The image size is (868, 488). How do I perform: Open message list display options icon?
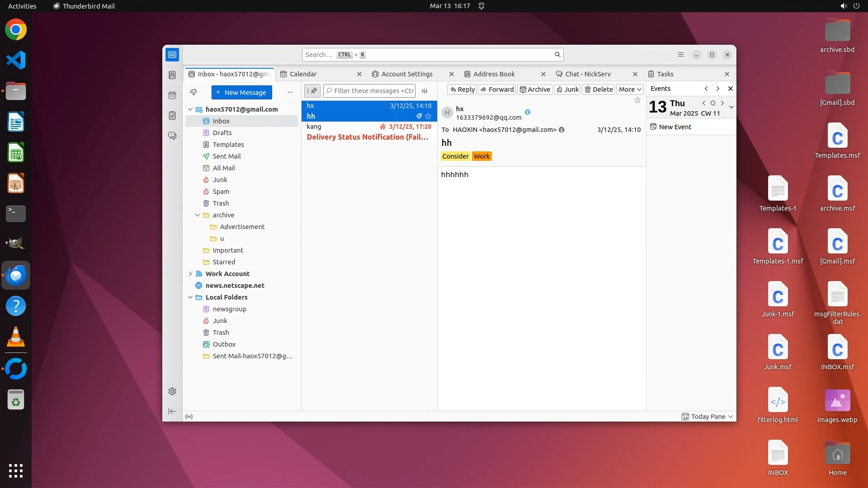pyautogui.click(x=425, y=91)
